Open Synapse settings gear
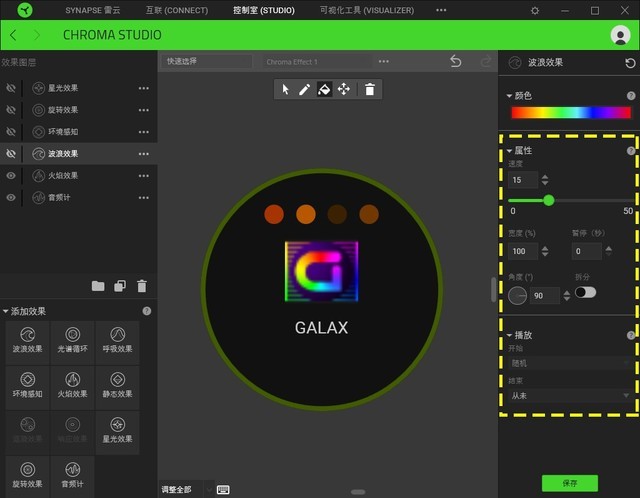Image resolution: width=640 pixels, height=498 pixels. 535,11
